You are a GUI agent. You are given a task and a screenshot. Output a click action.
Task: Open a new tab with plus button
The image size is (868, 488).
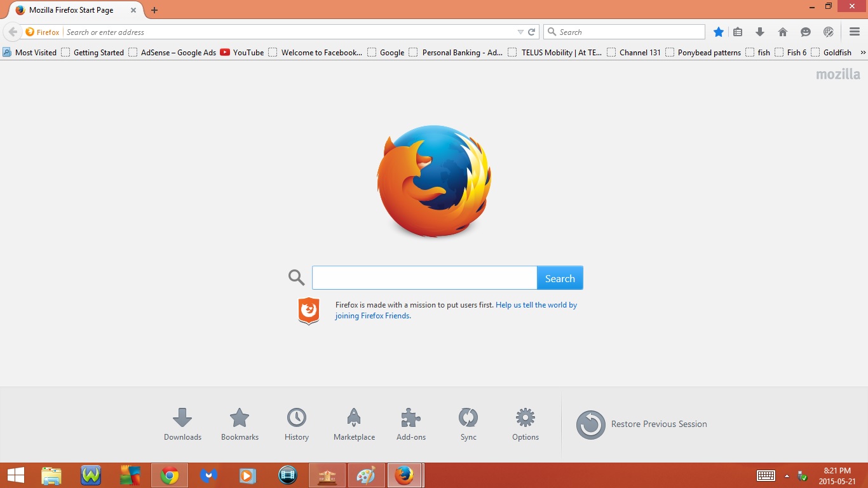coord(154,10)
